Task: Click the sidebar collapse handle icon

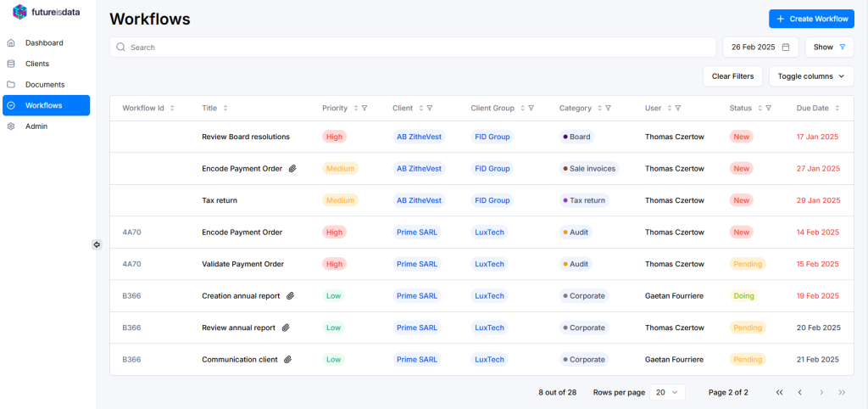Action: coord(97,244)
